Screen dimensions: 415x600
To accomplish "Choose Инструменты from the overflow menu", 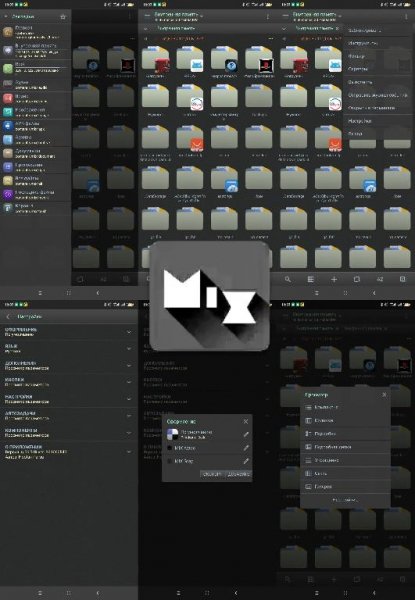I will [x=379, y=43].
